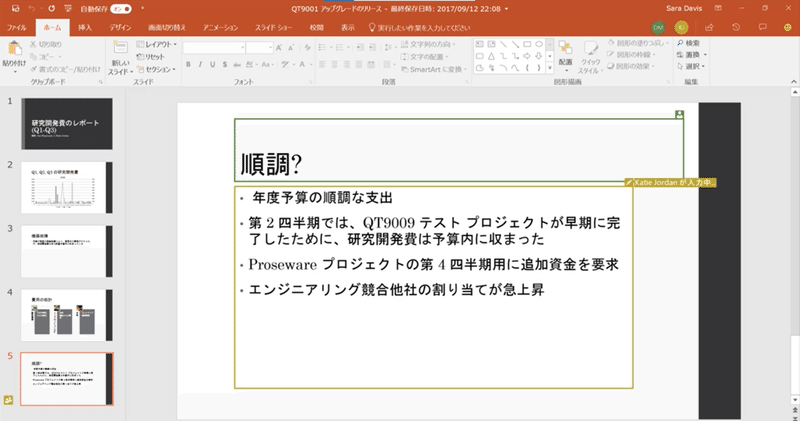Open 図形の塗りつぶし shape fill color
The width and height of the screenshot is (800, 421).
638,43
